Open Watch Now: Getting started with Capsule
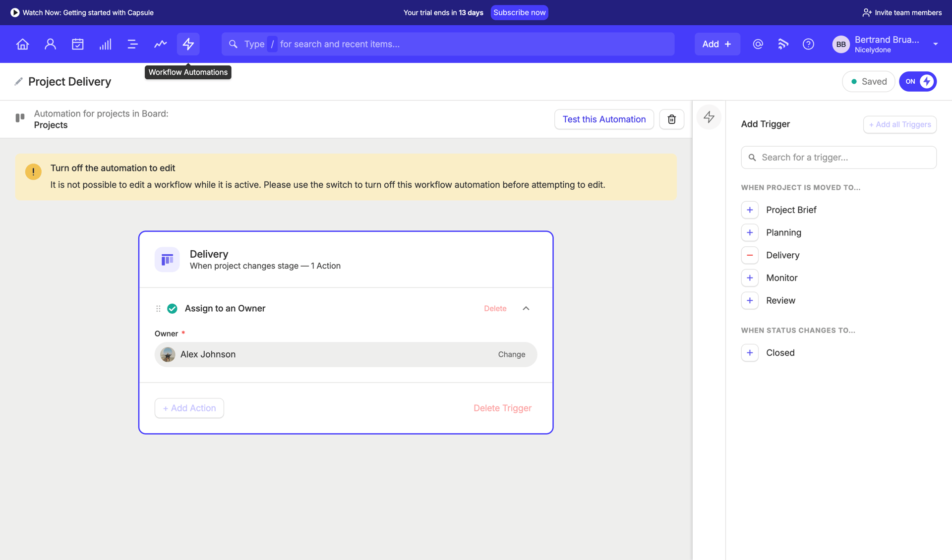The image size is (952, 560). 82,12
